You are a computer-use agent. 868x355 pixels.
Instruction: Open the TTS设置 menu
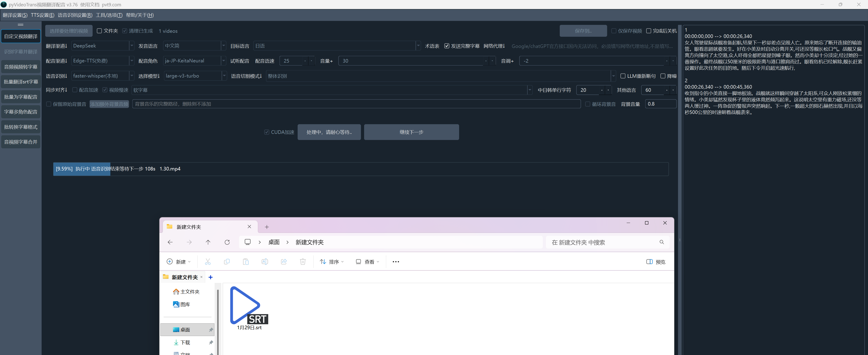(43, 15)
